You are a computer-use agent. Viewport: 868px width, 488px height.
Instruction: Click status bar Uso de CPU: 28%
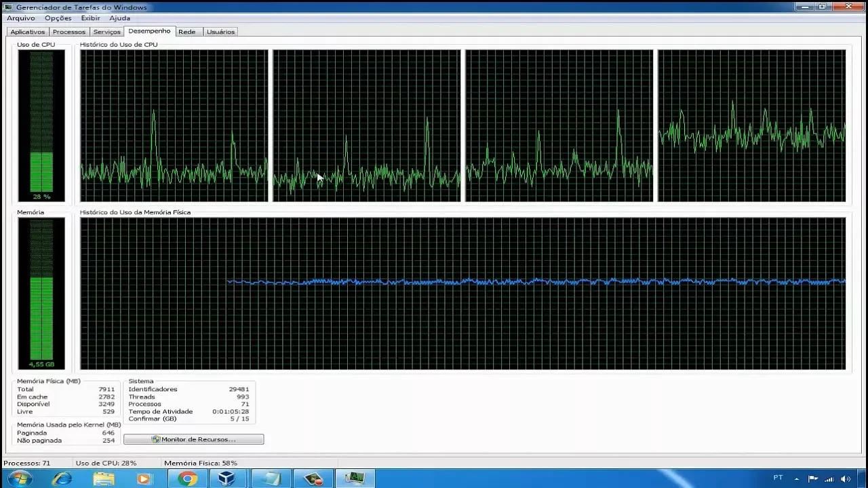pyautogui.click(x=106, y=464)
